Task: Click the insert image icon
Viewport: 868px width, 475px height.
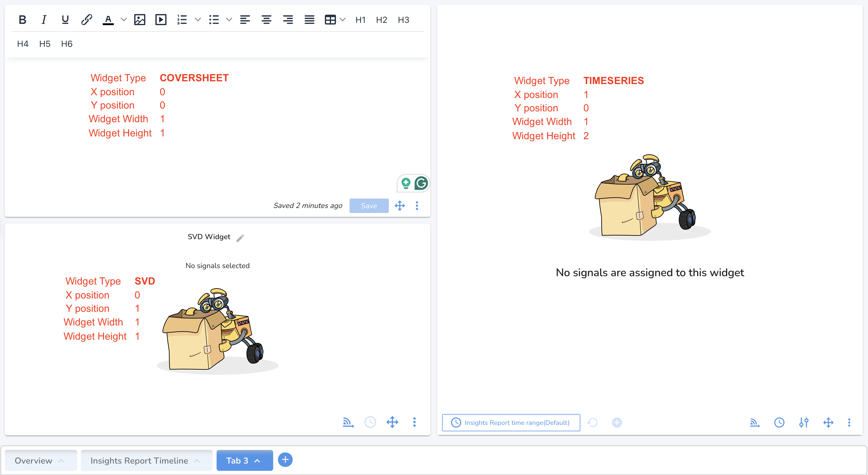Action: point(139,20)
